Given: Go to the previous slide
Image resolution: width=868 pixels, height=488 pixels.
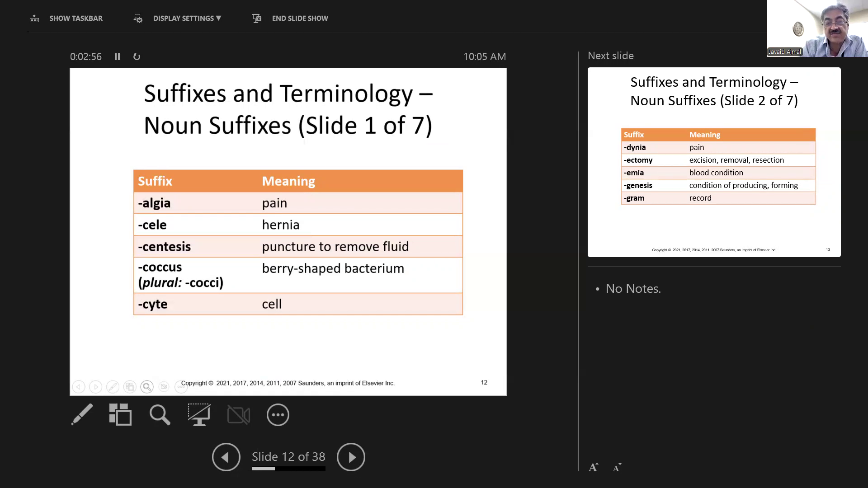Looking at the screenshot, I should tap(226, 457).
